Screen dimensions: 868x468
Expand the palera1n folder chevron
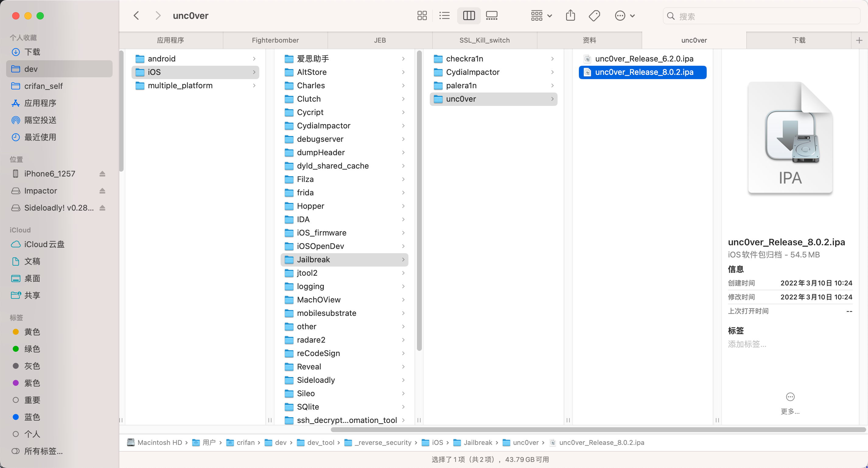553,86
